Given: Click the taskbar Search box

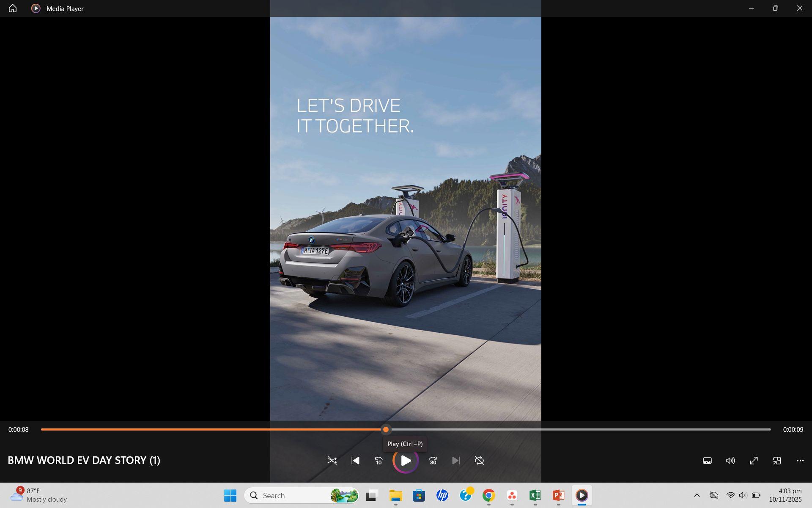Looking at the screenshot, I should point(292,495).
